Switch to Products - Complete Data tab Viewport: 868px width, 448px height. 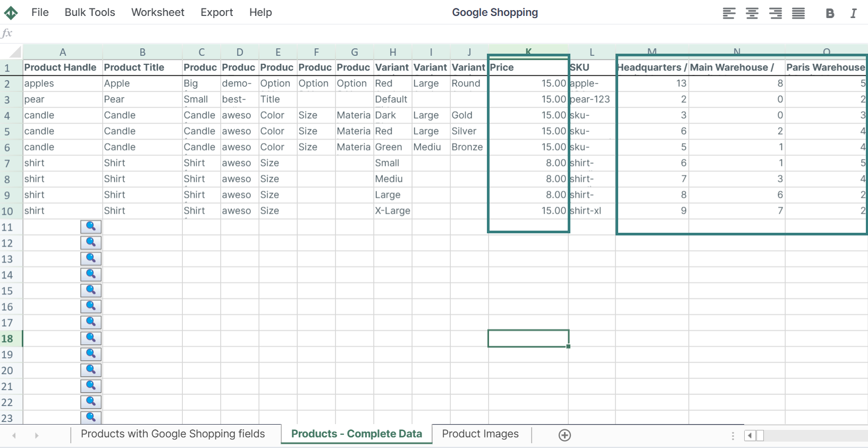357,434
